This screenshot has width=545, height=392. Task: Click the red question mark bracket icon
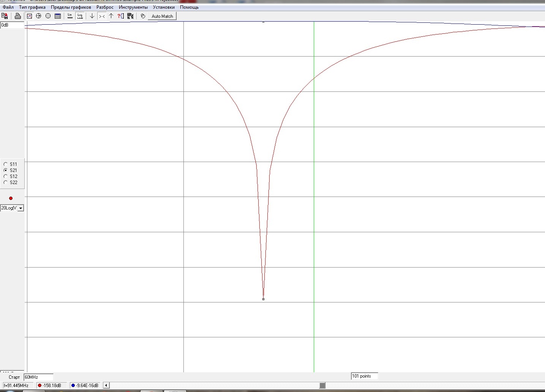coord(120,16)
